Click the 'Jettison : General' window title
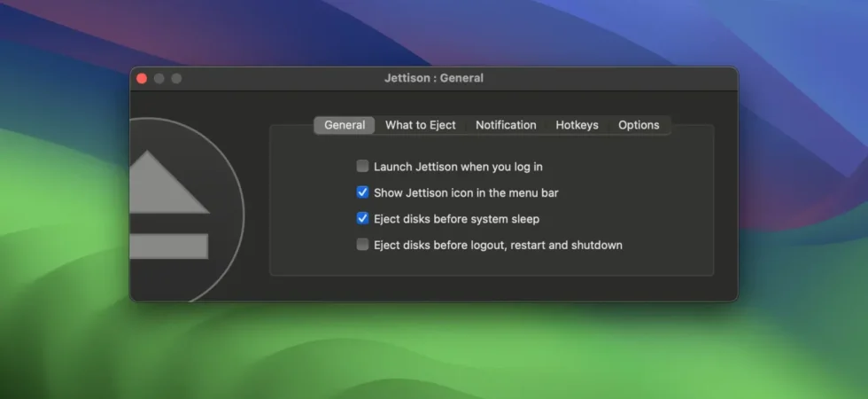Viewport: 868px width, 399px height. point(434,78)
